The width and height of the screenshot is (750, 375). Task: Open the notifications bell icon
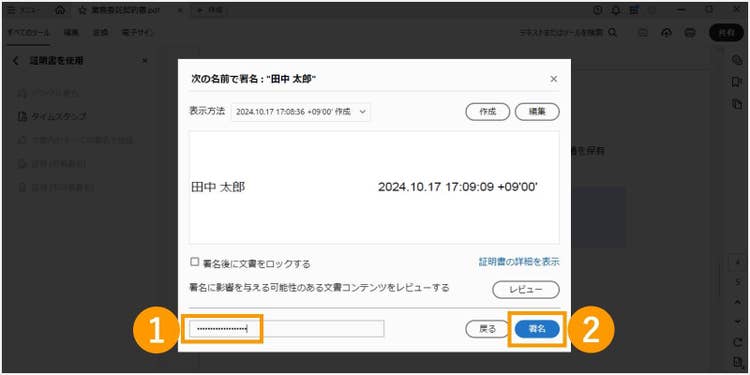[x=616, y=10]
